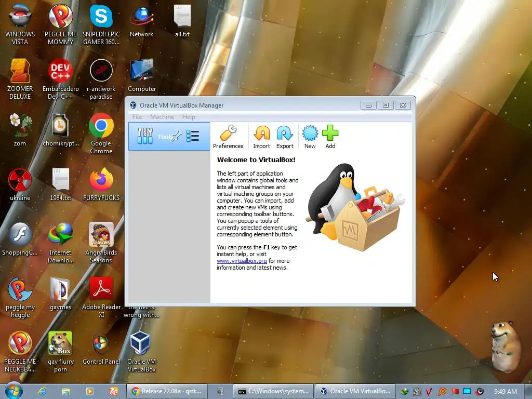Follow the www.virtualbox.org link
Viewport: 532px width, 399px height.
pos(242,261)
